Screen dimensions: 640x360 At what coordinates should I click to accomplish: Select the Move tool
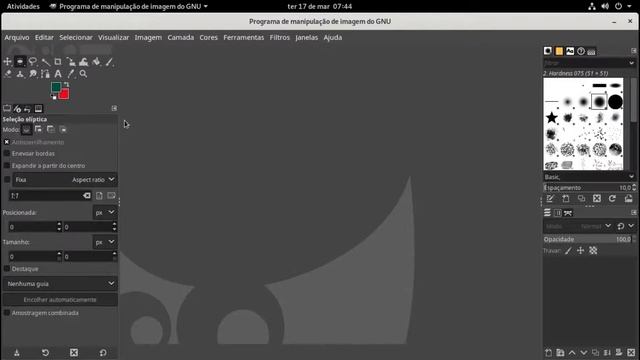pyautogui.click(x=7, y=62)
